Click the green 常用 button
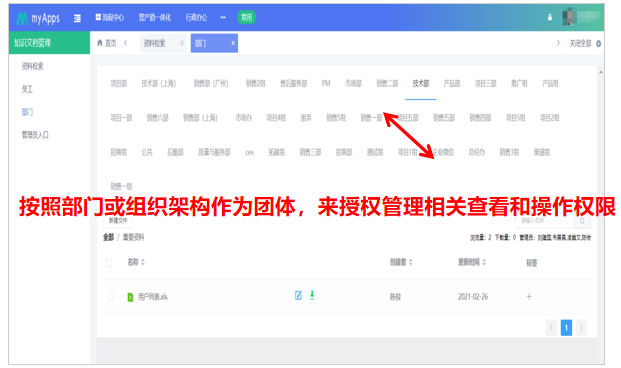This screenshot has height=368, width=621. pos(246,17)
